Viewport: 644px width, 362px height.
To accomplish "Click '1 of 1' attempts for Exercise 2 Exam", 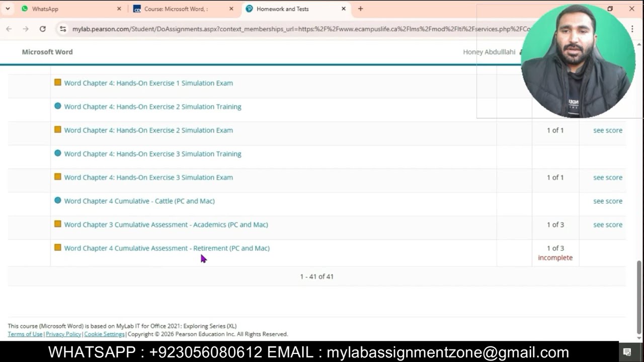I will pyautogui.click(x=555, y=130).
